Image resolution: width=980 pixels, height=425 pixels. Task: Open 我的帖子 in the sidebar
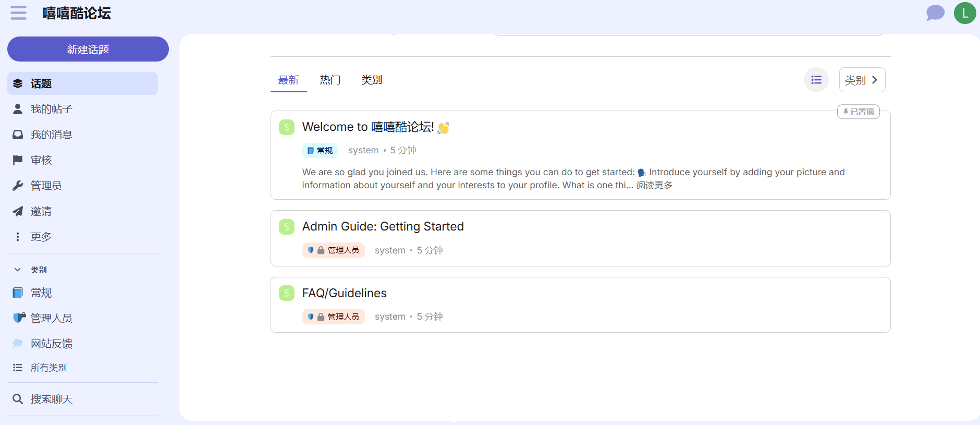coord(51,109)
